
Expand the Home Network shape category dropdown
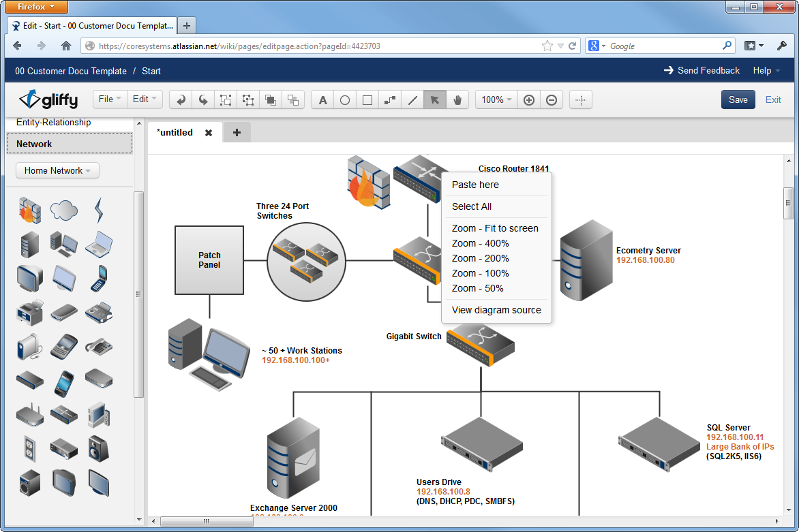pos(57,170)
